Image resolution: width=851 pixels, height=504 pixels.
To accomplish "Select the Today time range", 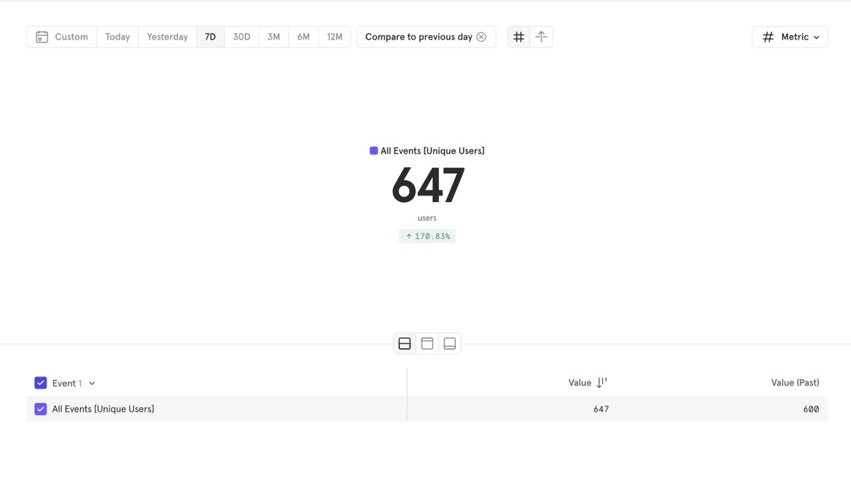I will [x=118, y=37].
